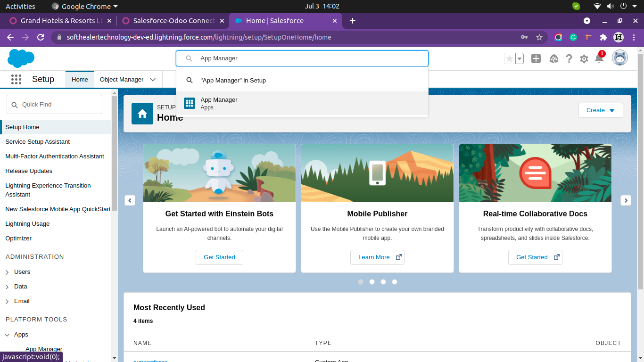
Task: Select the first carousel page dot
Action: 361,282
